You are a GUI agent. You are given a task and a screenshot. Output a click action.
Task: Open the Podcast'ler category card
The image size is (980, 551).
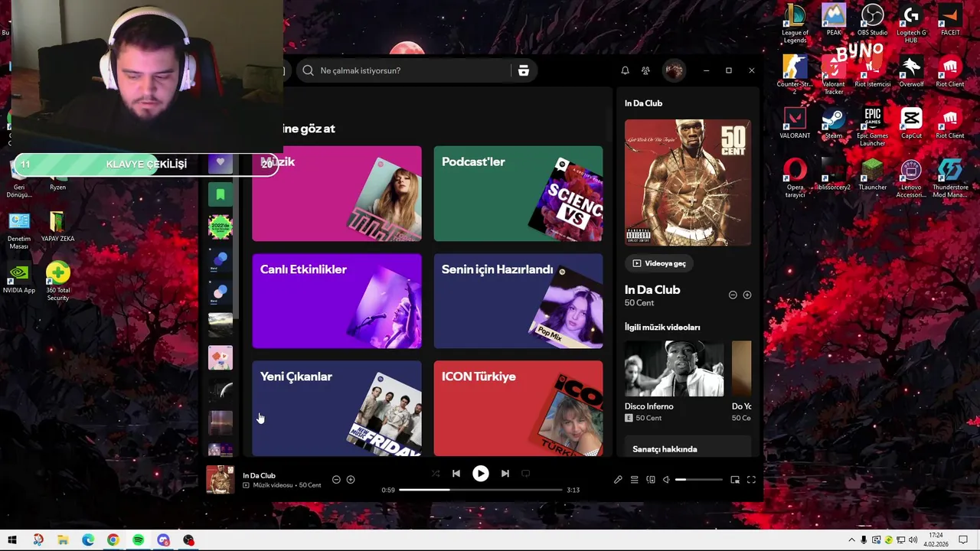pyautogui.click(x=518, y=194)
